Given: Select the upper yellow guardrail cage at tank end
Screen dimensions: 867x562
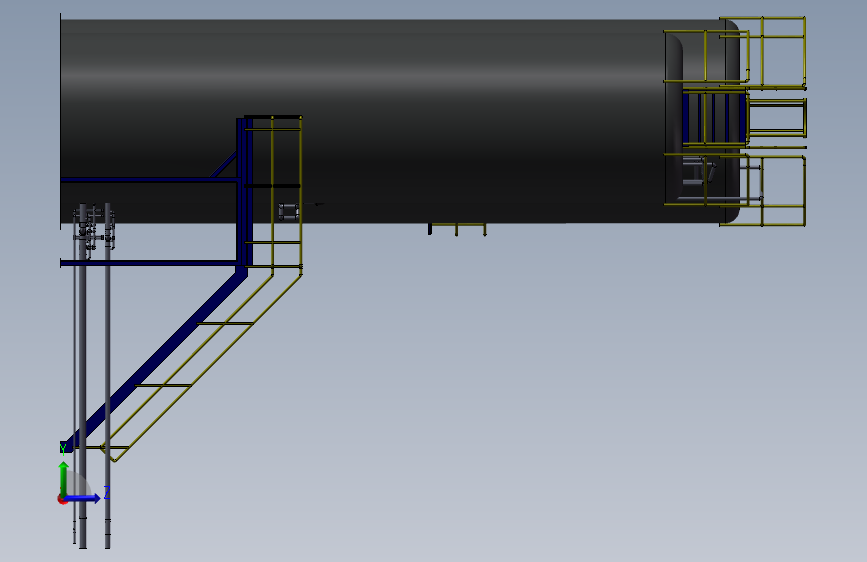Looking at the screenshot, I should pyautogui.click(x=762, y=53).
